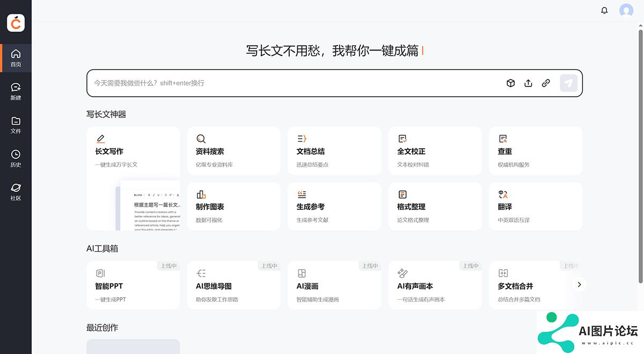This screenshot has height=354, width=644.
Task: Click the plagiarism-check icon on 查重
Action: point(503,139)
